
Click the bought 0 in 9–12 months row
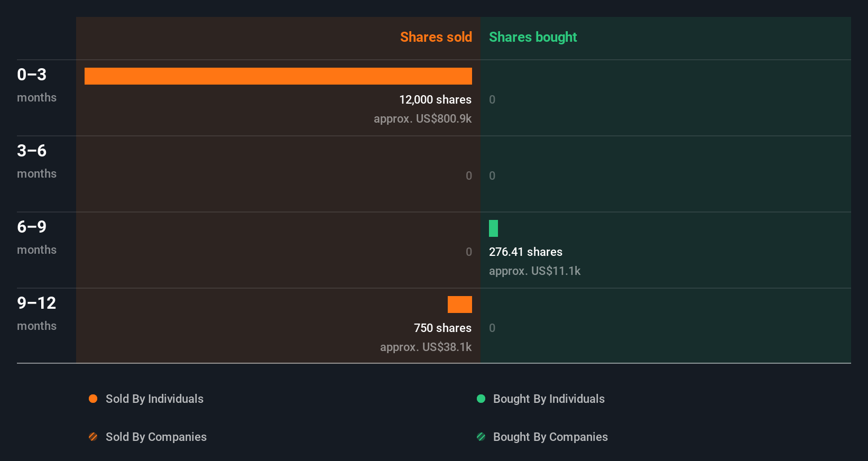492,328
